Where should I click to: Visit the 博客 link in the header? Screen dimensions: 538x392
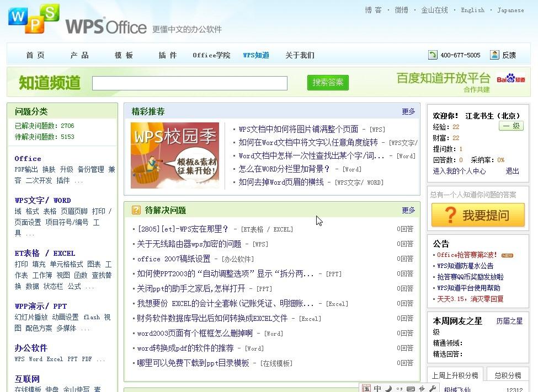pos(374,10)
